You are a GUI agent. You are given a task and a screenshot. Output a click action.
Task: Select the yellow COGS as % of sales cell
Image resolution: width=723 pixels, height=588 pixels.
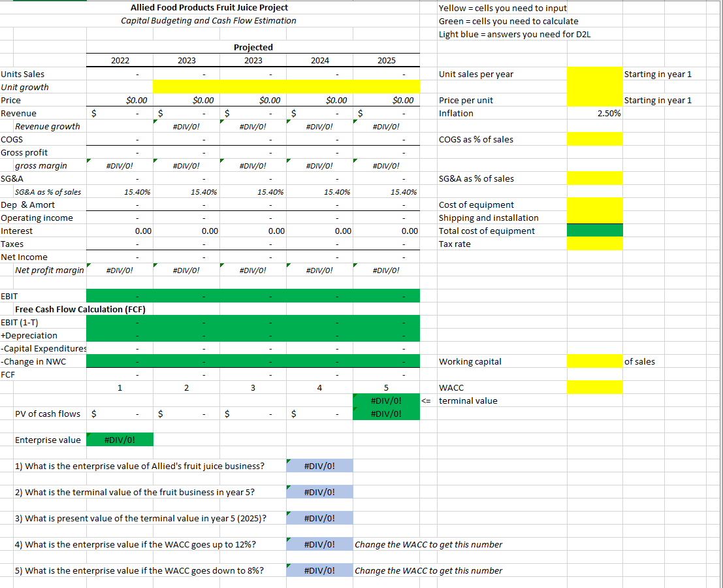[x=594, y=139]
